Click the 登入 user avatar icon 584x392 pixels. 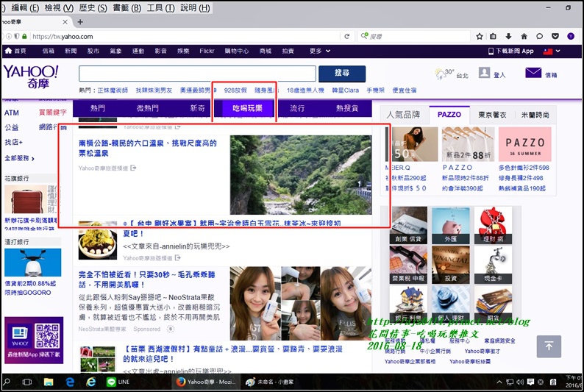tap(484, 73)
